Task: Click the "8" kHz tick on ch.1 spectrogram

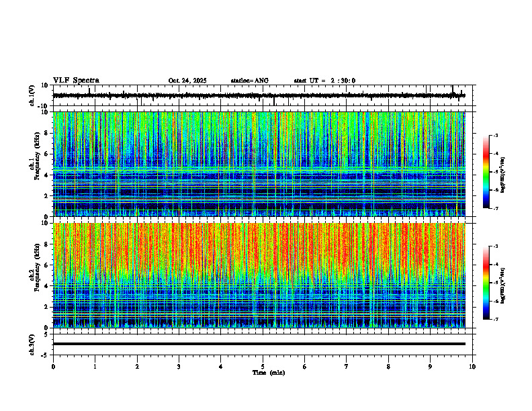Action: pyautogui.click(x=47, y=133)
